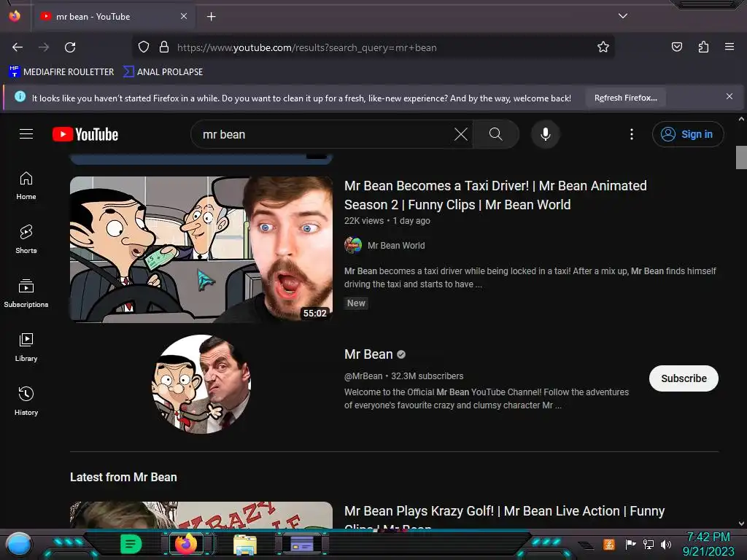Bookmark this page with star icon
This screenshot has height=560, width=747.
tap(603, 47)
